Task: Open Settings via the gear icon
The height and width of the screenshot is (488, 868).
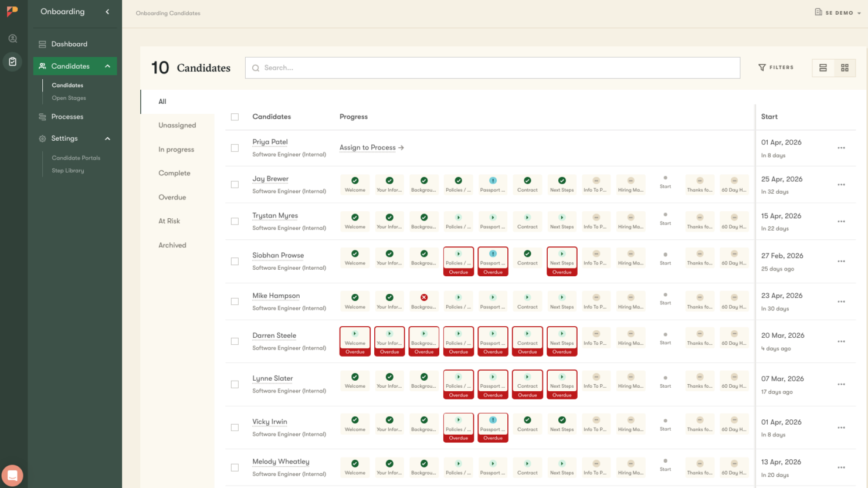Action: pos(41,138)
